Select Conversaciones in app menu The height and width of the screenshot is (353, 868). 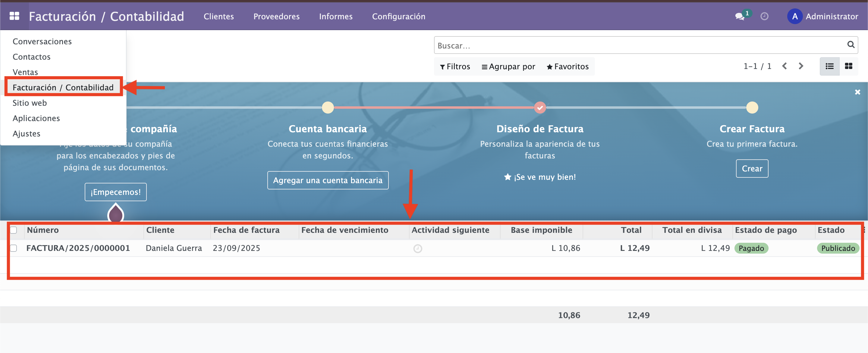click(42, 42)
